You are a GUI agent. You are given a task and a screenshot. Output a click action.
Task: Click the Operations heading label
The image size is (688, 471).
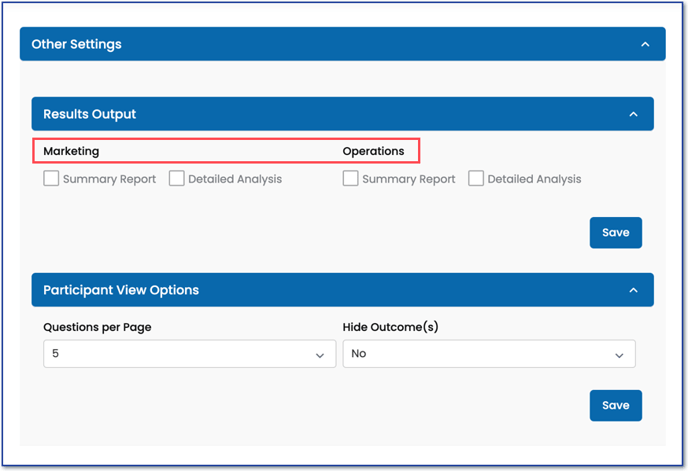tap(373, 151)
